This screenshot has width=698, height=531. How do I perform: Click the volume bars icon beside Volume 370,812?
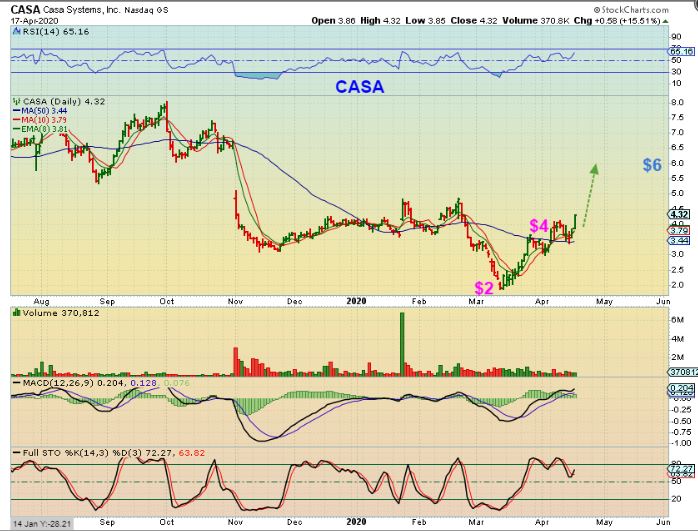tap(17, 313)
